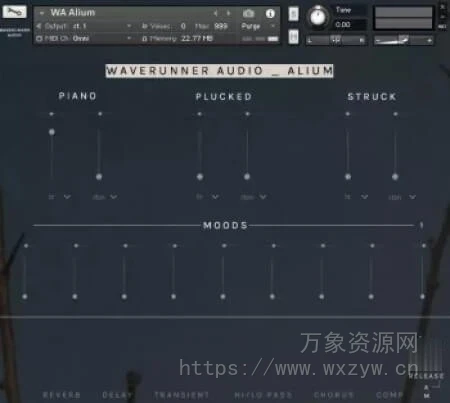Image resolution: width=450 pixels, height=403 pixels.
Task: Go to next instrument with right arrow
Action: click(x=228, y=13)
